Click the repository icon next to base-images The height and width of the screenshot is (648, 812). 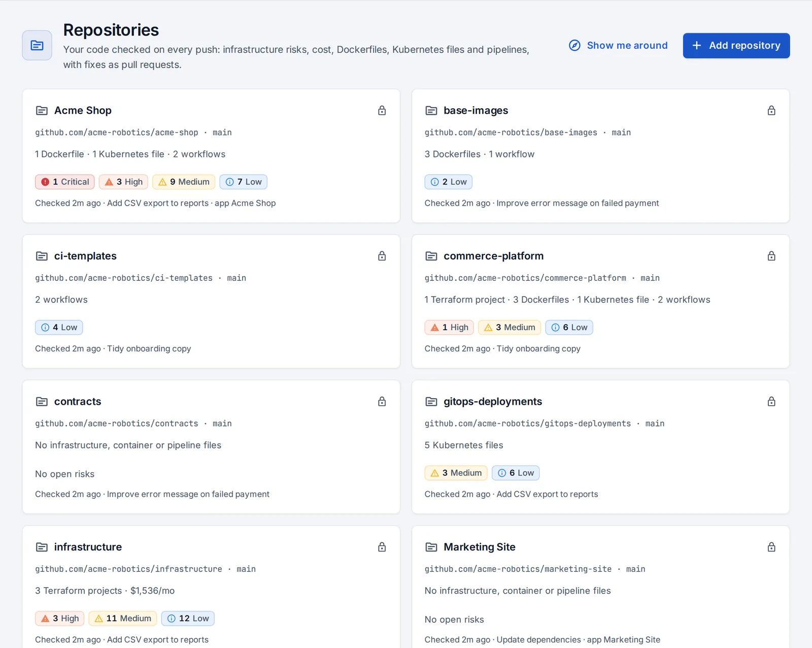tap(431, 110)
